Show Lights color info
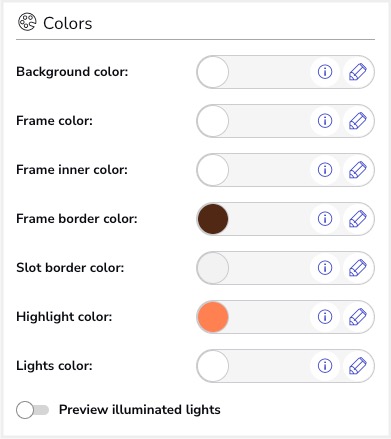This screenshot has width=391, height=439. coord(325,366)
